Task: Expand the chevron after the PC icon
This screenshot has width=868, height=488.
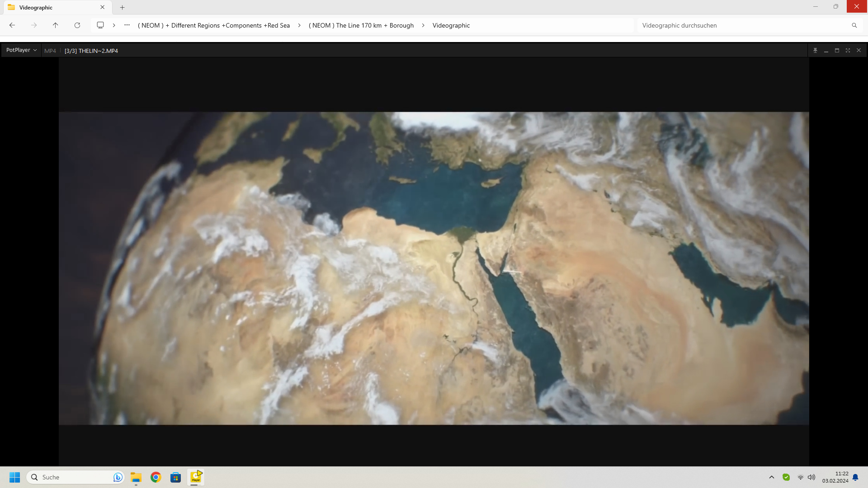Action: pyautogui.click(x=114, y=25)
